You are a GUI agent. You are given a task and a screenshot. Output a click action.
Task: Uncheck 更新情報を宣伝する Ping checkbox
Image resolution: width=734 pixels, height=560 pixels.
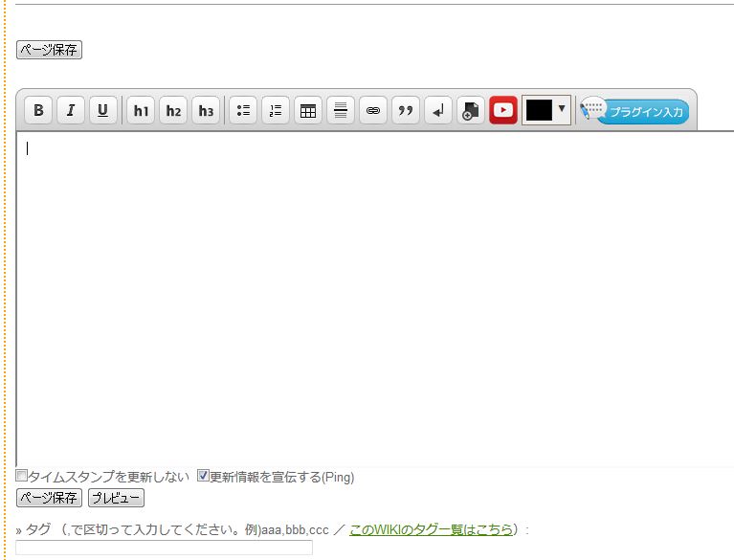point(203,476)
